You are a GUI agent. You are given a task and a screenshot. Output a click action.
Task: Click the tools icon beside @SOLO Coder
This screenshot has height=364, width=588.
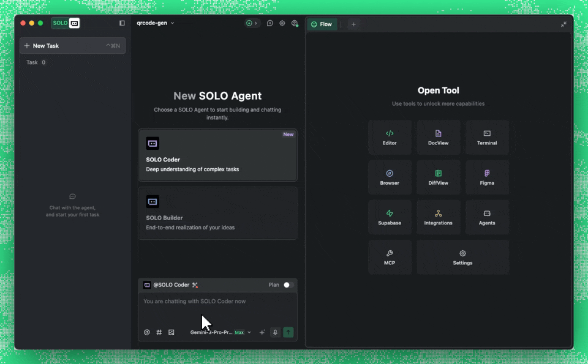195,285
